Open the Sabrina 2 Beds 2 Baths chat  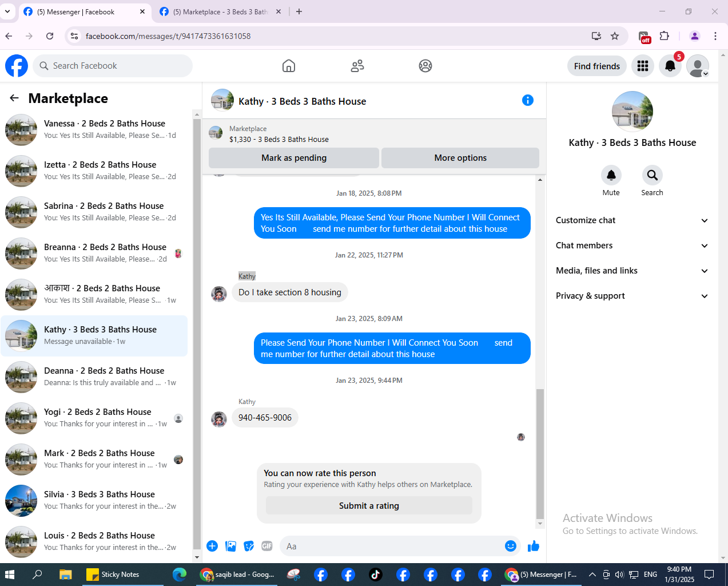94,212
